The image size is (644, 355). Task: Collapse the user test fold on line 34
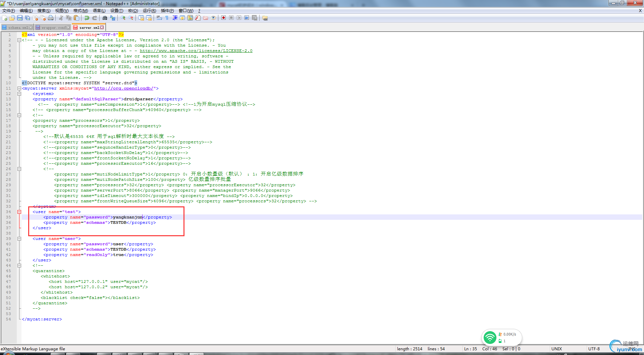tap(19, 212)
